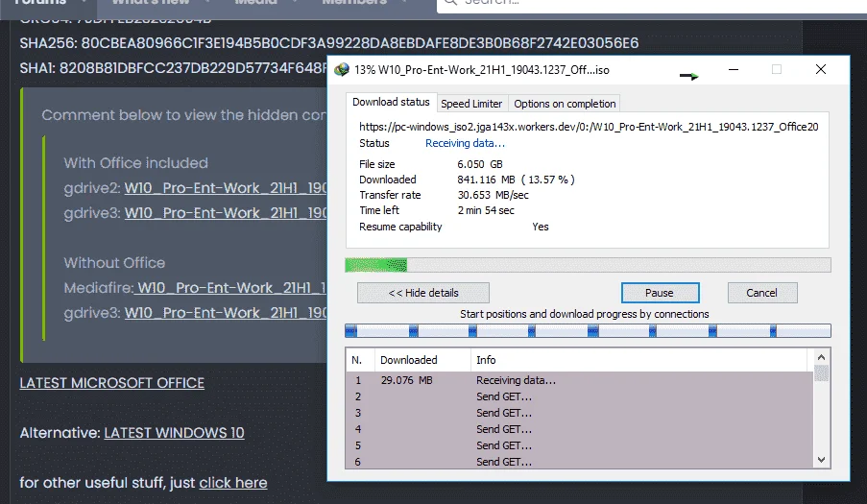Click the Hide details button
Image resolution: width=867 pixels, height=504 pixels.
click(423, 293)
